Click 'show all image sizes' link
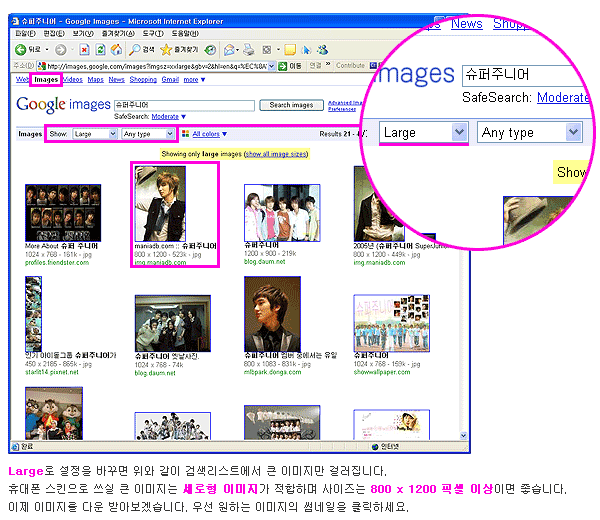Screen dimensions: 600x520 tap(275, 154)
